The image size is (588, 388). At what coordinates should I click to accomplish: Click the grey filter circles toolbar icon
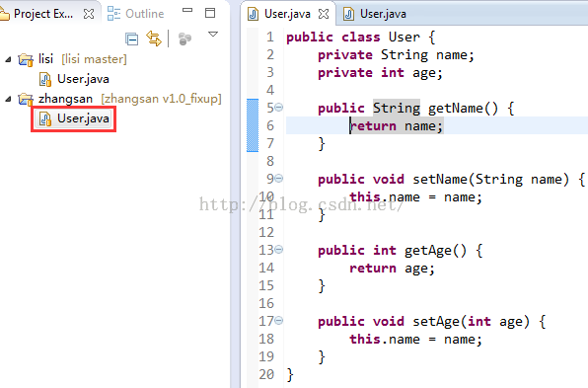click(184, 39)
